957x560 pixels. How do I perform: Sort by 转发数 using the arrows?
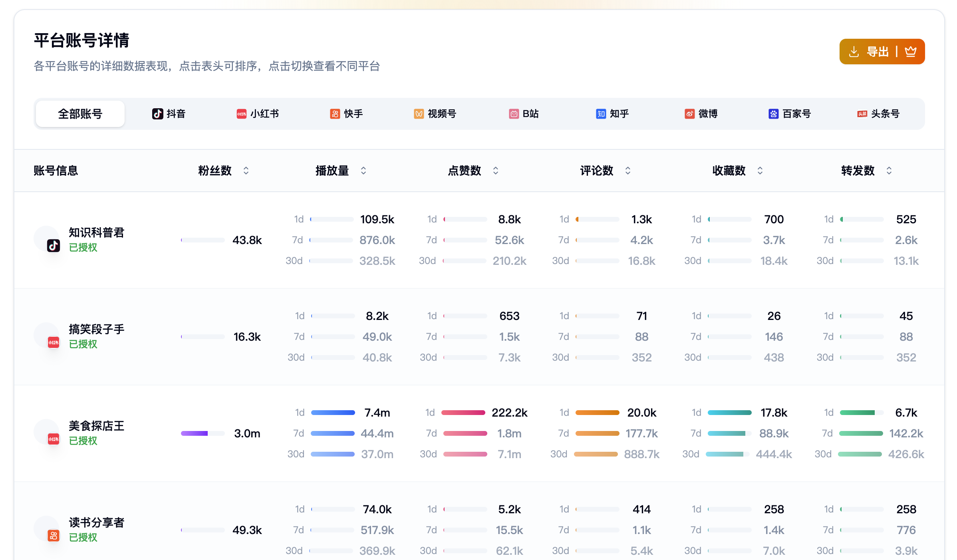pyautogui.click(x=889, y=171)
